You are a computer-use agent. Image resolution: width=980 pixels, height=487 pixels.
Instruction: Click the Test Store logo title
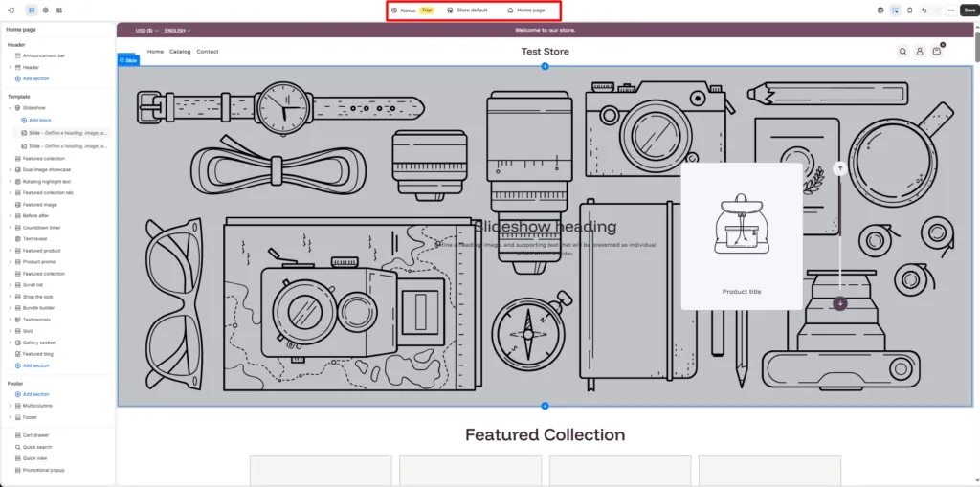545,52
